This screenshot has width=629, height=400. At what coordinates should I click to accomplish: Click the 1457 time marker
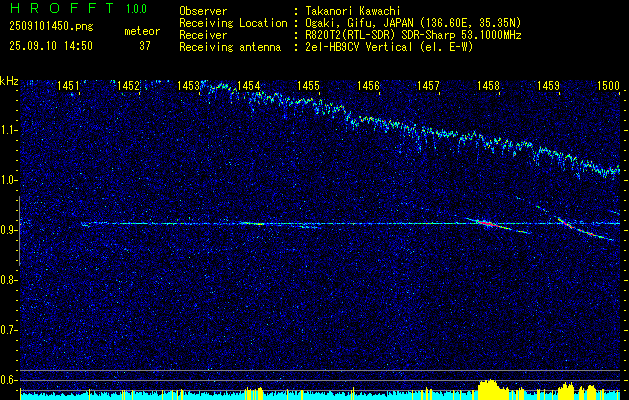point(428,85)
